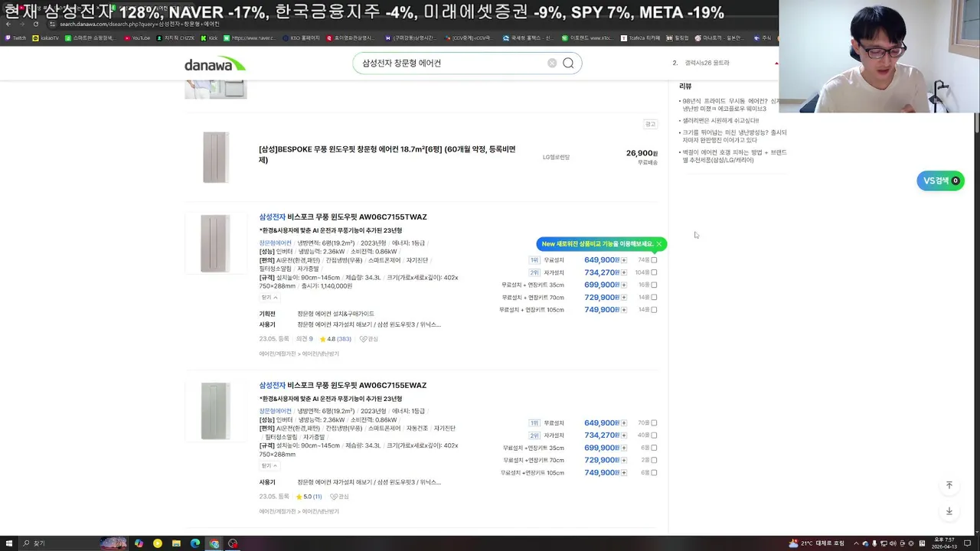The image size is (980, 551).
Task: Open the notification center icon
Action: click(967, 543)
